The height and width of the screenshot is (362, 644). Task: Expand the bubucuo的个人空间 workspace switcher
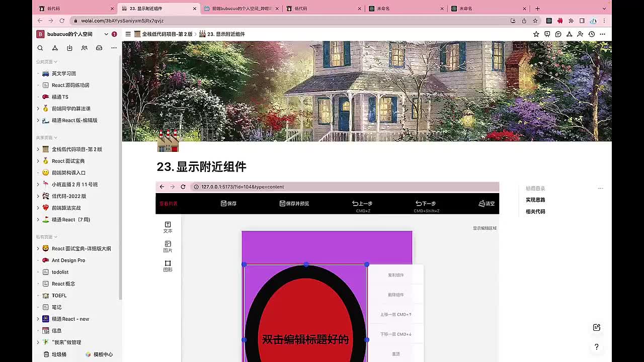click(106, 34)
